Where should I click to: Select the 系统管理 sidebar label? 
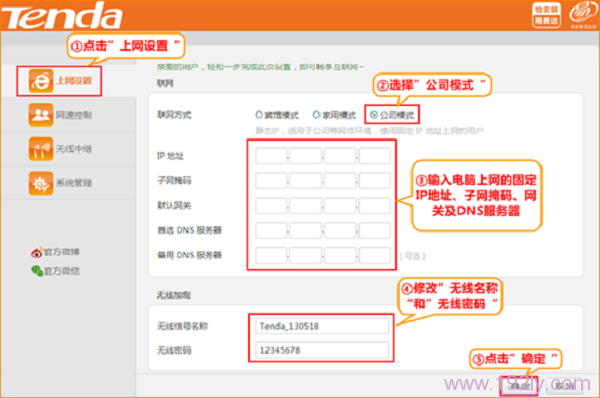pos(74,183)
